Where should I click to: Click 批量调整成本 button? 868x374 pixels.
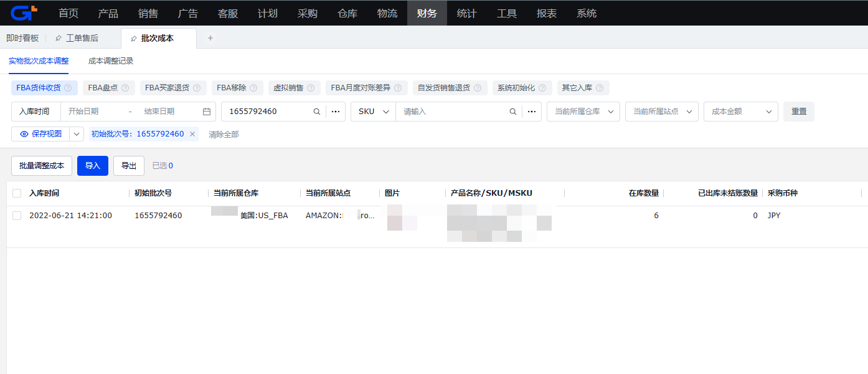pos(42,166)
